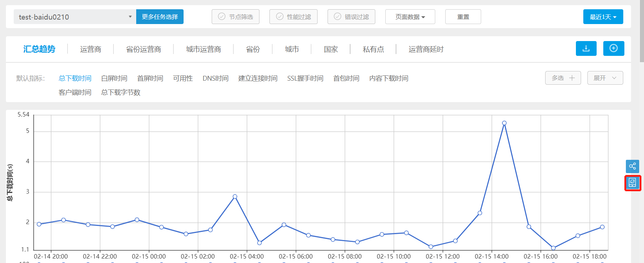
Task: Click the 更多任务选择 button
Action: 160,17
